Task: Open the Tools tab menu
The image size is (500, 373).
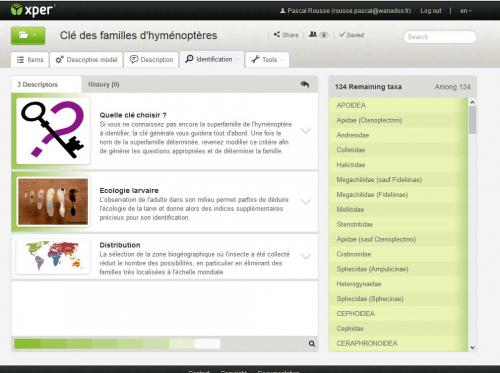Action: (x=267, y=60)
